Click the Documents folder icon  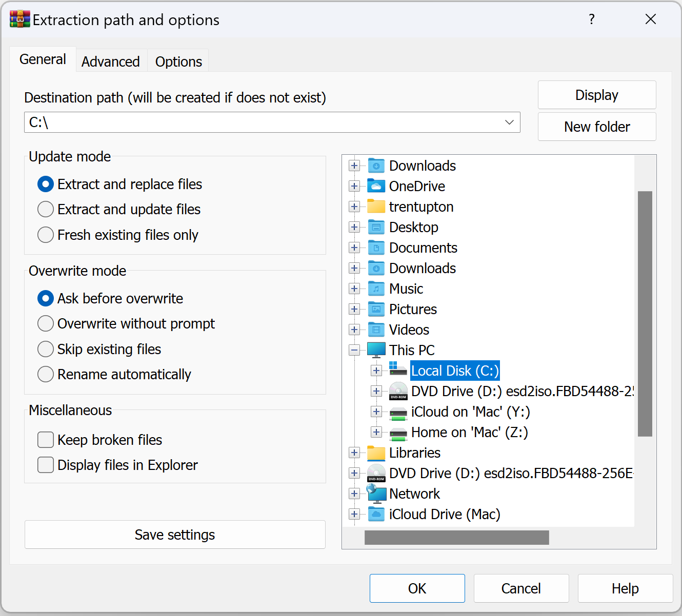pyautogui.click(x=376, y=248)
